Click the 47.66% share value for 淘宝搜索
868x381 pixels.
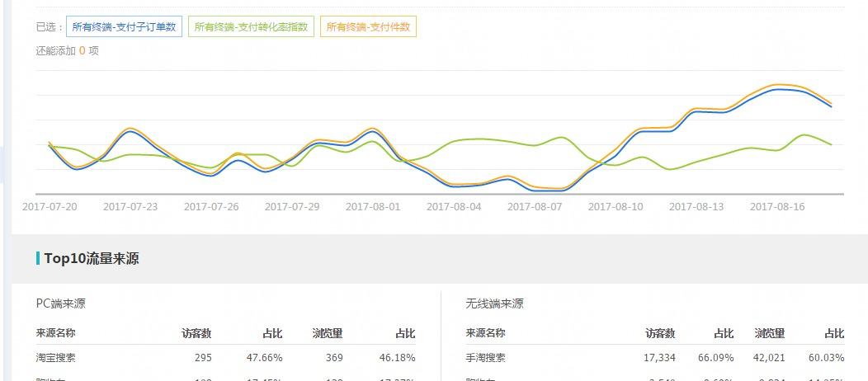[265, 358]
